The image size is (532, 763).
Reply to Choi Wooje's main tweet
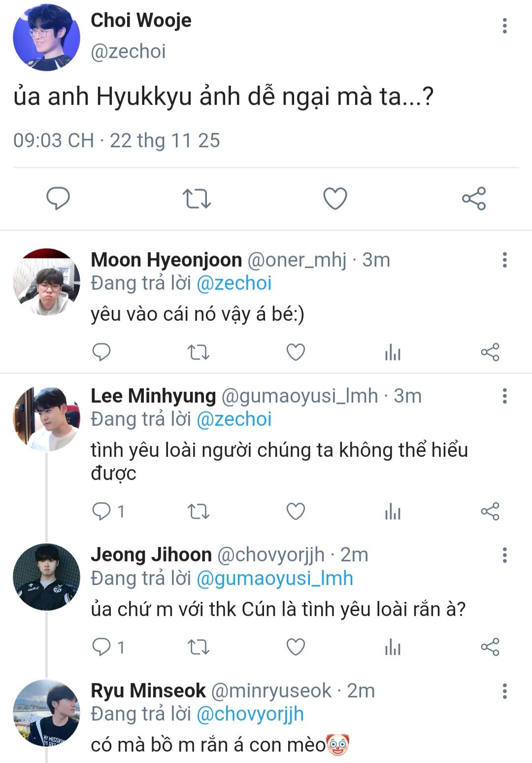click(x=58, y=199)
